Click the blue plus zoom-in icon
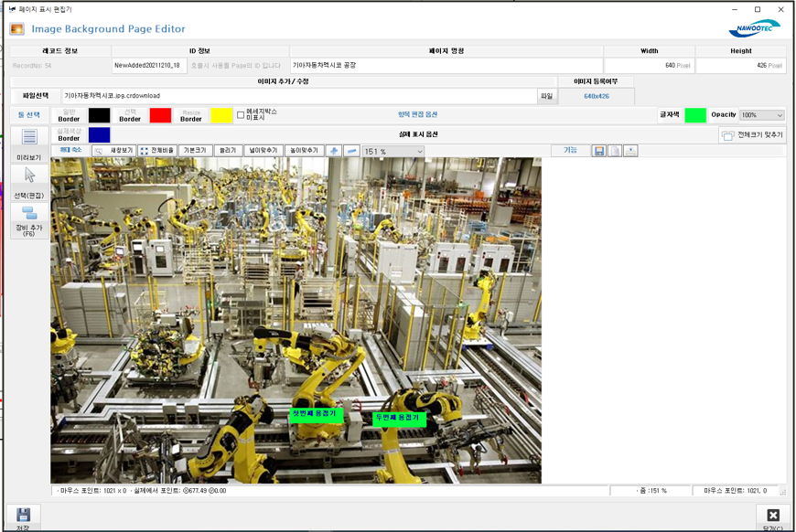The height and width of the screenshot is (532, 796). [333, 151]
